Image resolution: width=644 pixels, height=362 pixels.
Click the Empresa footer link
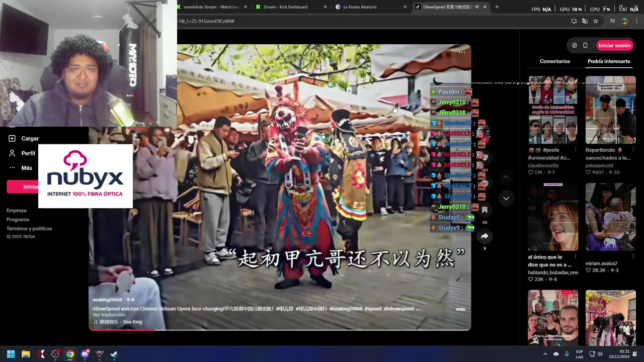17,211
